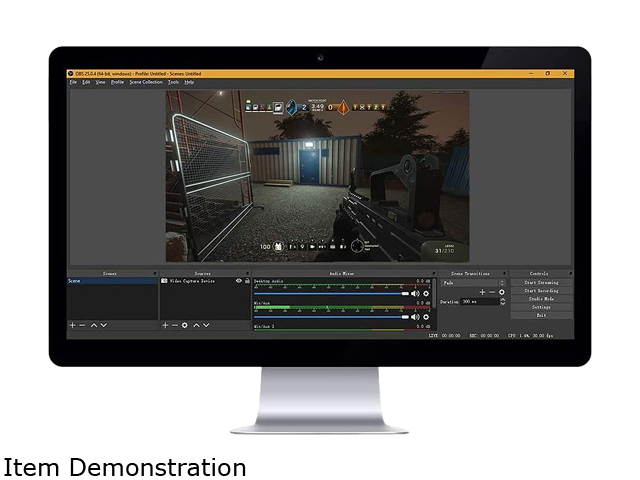Open the Fade transition dropdown
Screen dimensions: 640x480
(472, 282)
